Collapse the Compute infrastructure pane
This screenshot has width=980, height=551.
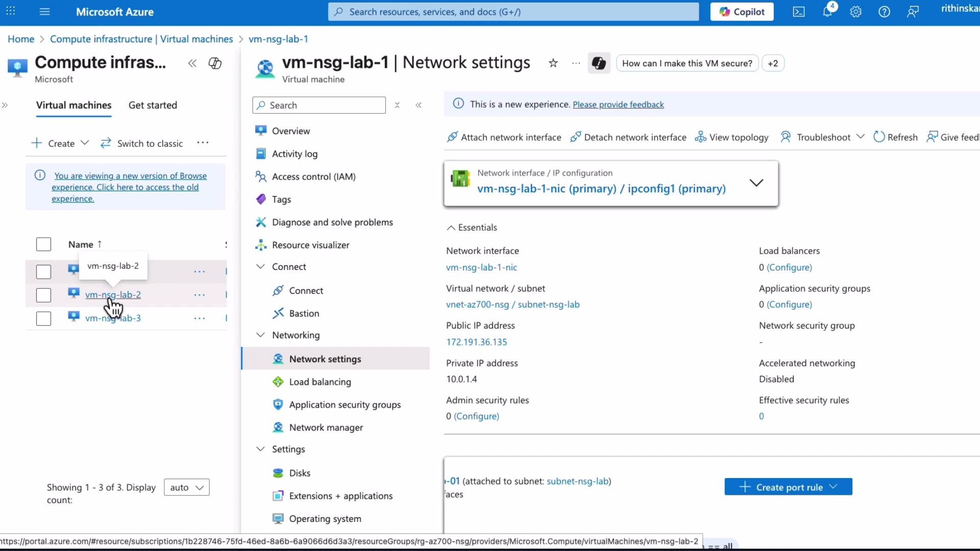(x=192, y=63)
